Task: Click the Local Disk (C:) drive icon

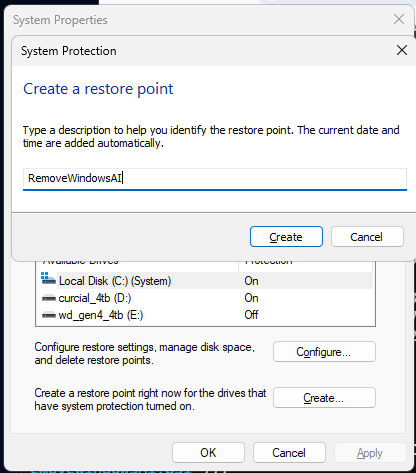Action: tap(48, 279)
